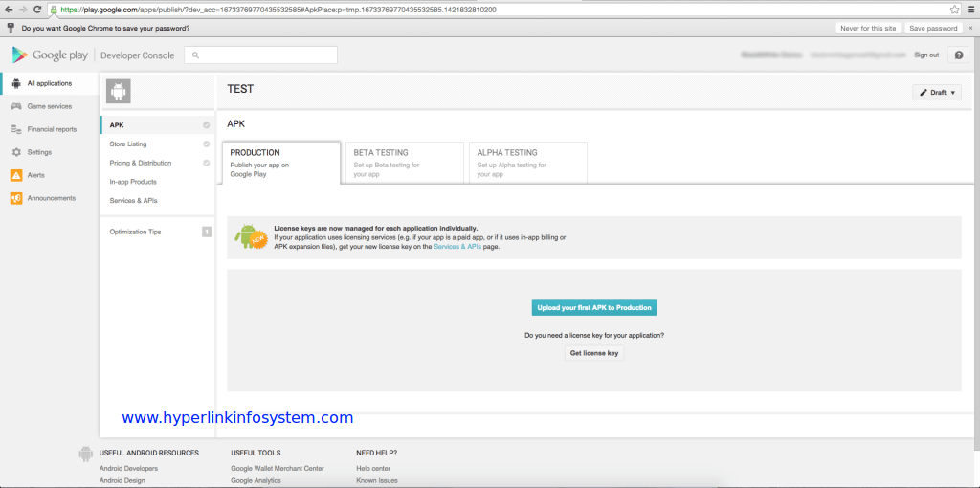Screen dimensions: 980x488
Task: Click the Game services controller icon
Action: coord(16,106)
